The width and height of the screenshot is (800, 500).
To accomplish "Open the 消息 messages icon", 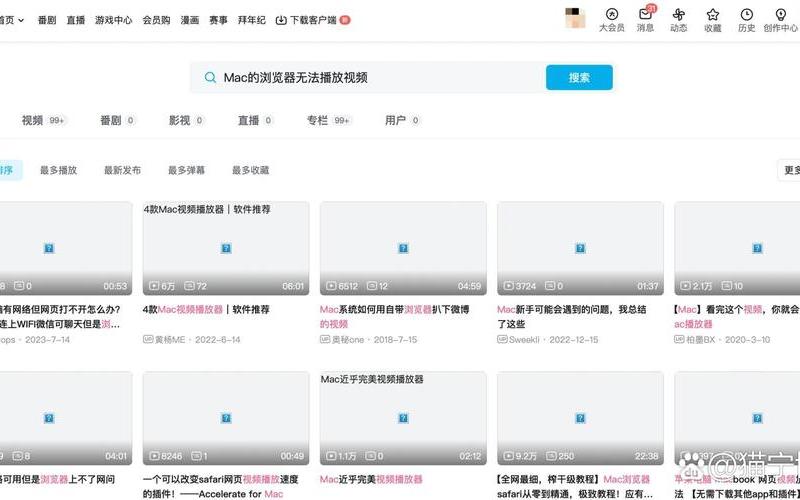I will [x=645, y=14].
